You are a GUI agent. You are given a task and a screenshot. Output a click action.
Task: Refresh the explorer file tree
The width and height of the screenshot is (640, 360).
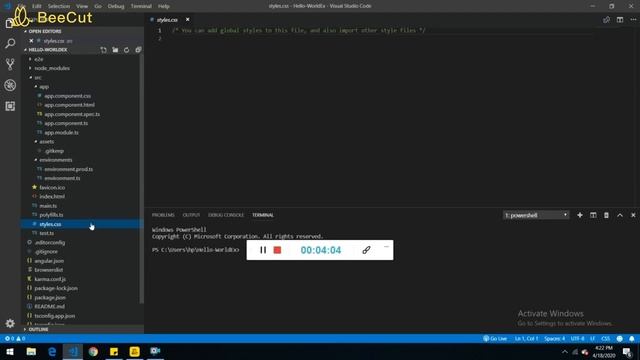tap(127, 50)
